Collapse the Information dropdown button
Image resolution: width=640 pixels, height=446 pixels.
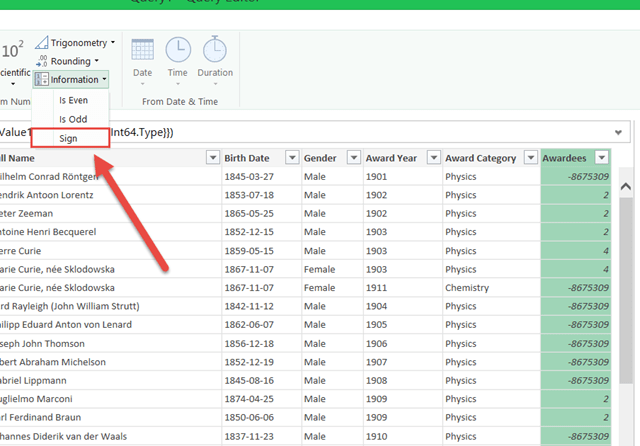click(71, 79)
